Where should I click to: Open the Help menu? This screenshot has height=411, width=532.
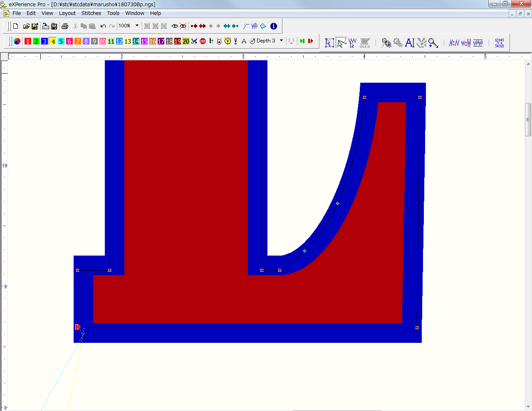(x=156, y=13)
